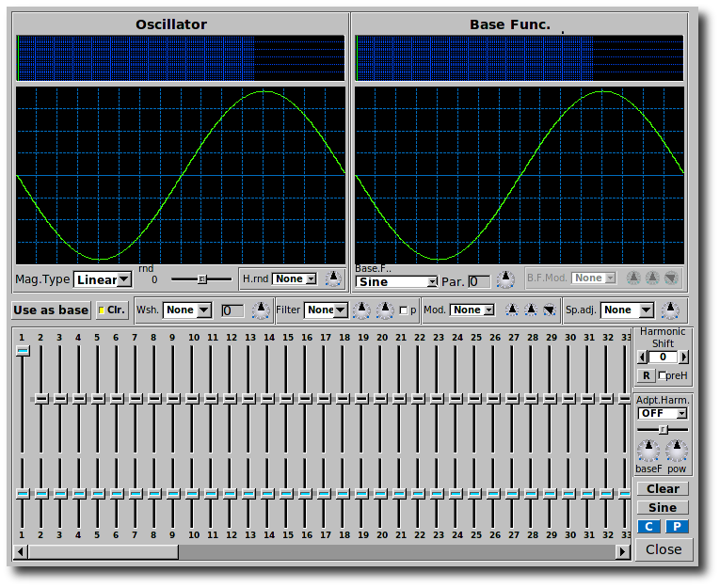Click the base function Par. knob
Viewport: 720px width, 588px height.
coord(505,279)
